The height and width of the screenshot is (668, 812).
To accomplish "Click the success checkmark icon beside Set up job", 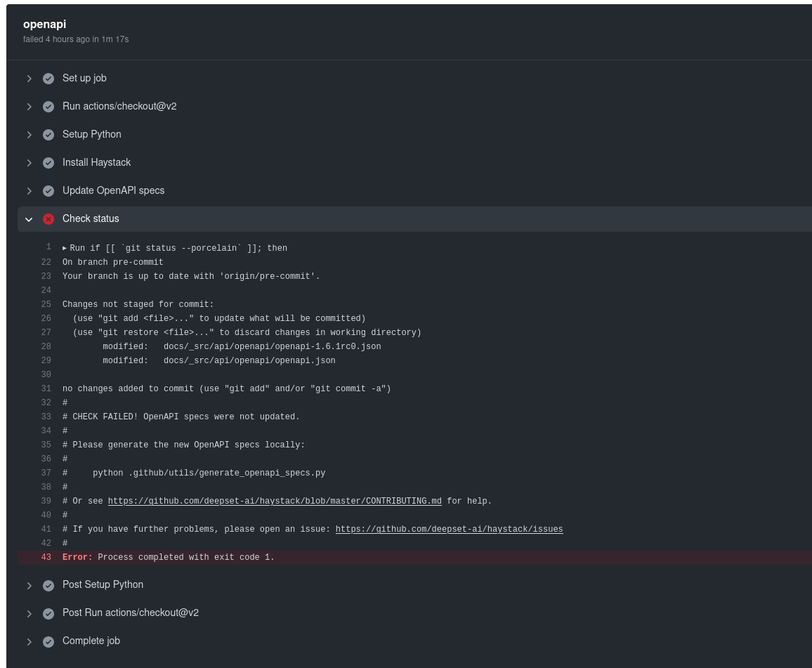I will 48,79.
